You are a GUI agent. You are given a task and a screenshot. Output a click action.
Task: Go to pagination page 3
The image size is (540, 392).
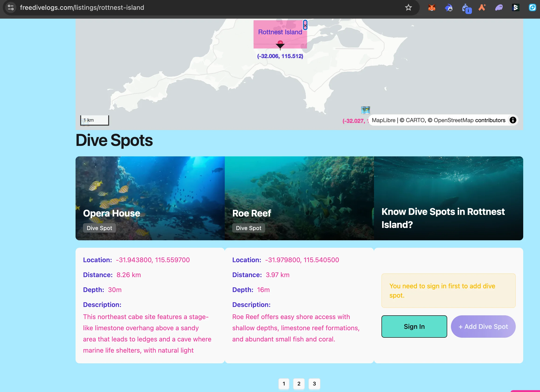(x=314, y=383)
